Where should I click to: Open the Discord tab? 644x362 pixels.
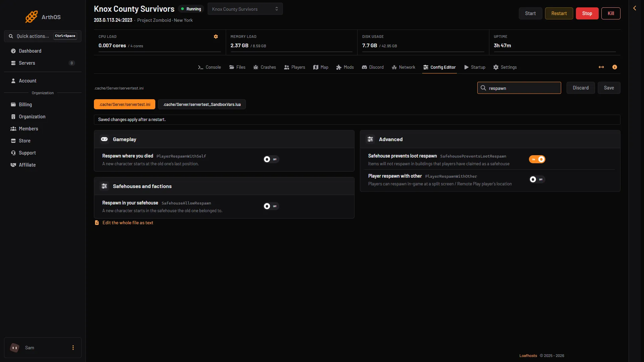[x=373, y=67]
